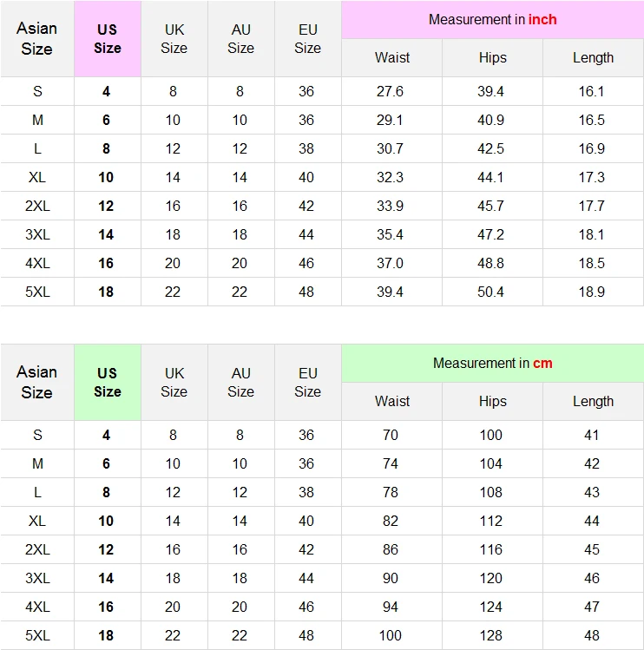Image resolution: width=644 pixels, height=650 pixels.
Task: Click the 5XL row label in inch table
Action: (x=37, y=292)
